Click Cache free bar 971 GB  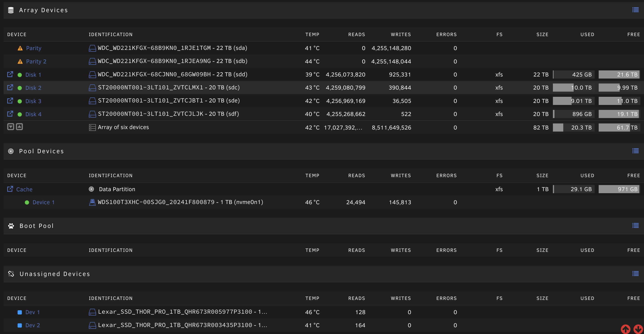tap(619, 189)
